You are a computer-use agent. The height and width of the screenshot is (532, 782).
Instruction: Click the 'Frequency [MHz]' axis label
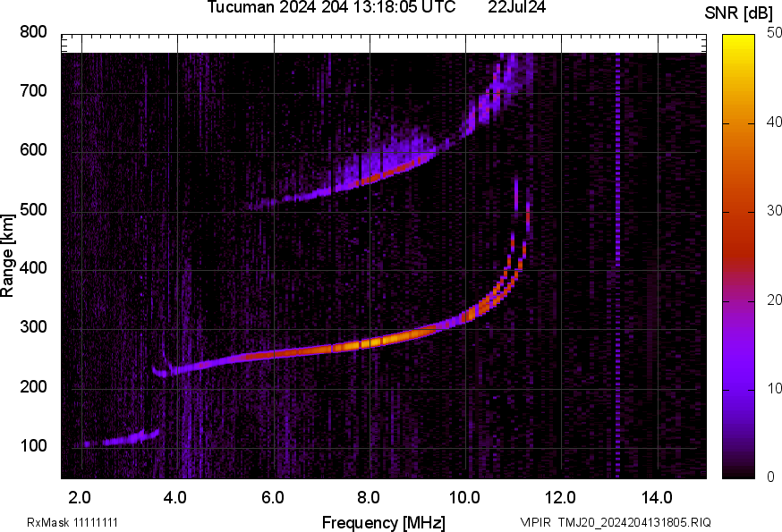point(384,523)
